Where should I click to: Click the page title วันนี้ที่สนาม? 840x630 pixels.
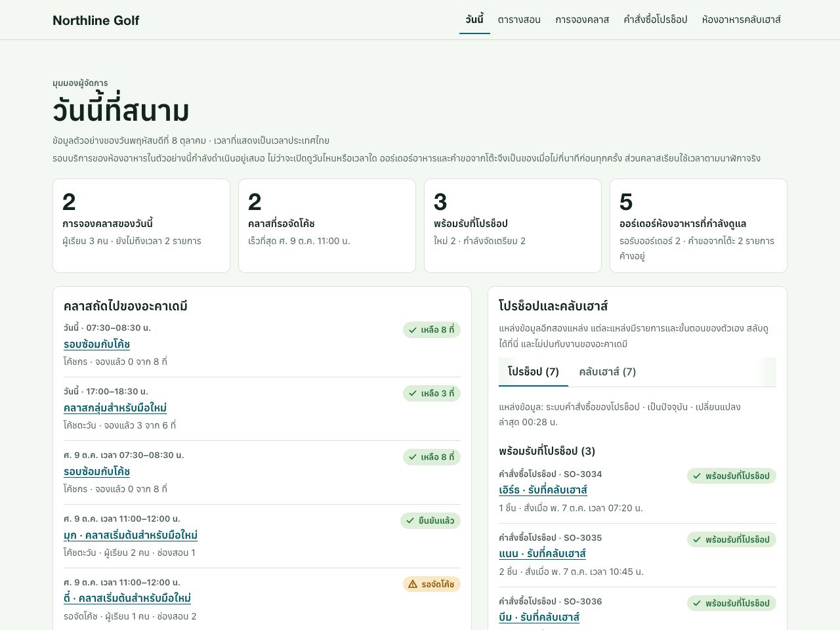pyautogui.click(x=121, y=111)
